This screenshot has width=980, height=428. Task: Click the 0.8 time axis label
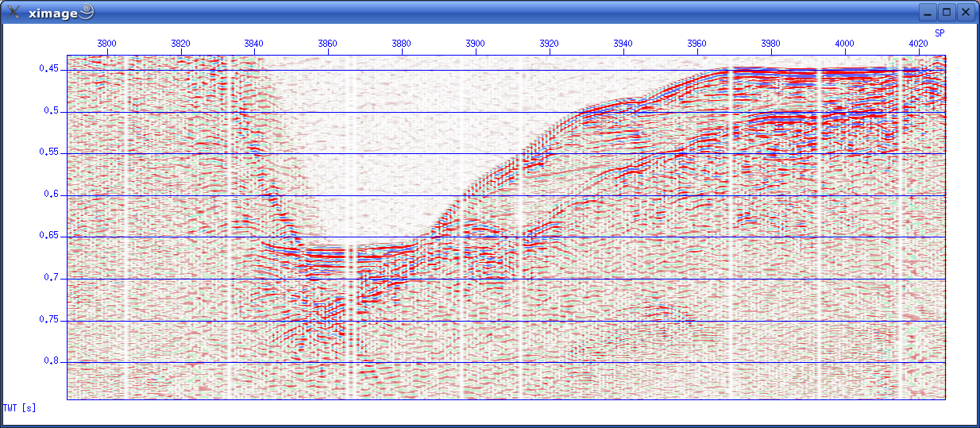[53, 361]
